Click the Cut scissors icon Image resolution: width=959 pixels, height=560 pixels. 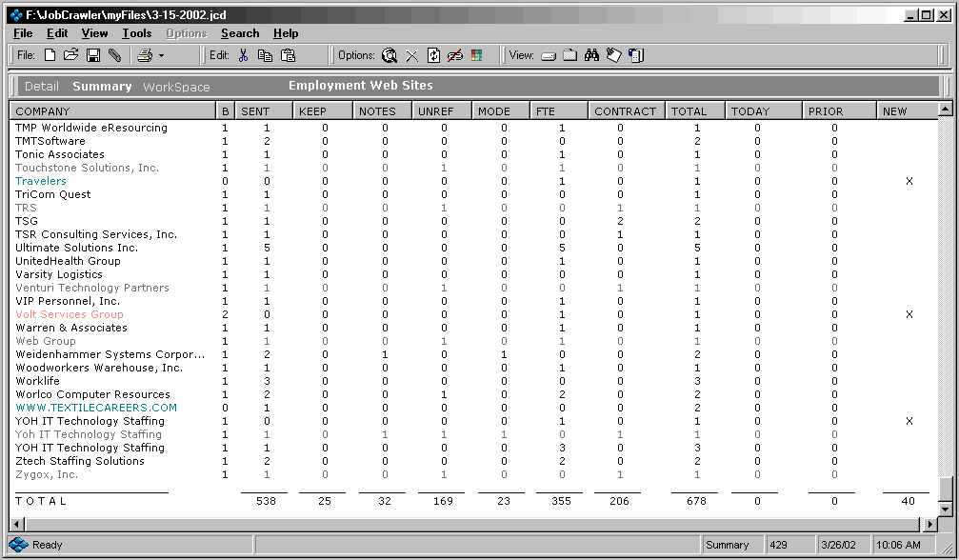click(x=244, y=55)
